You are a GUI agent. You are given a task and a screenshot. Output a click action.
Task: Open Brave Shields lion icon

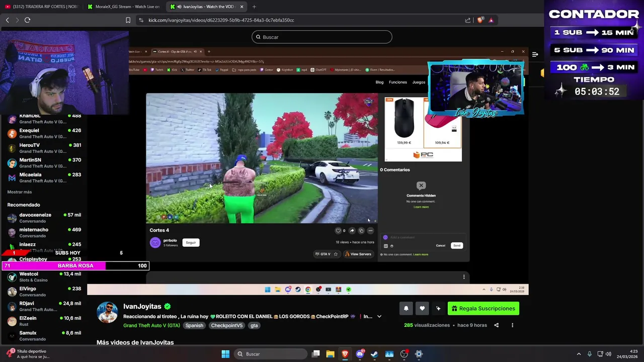coord(480,20)
